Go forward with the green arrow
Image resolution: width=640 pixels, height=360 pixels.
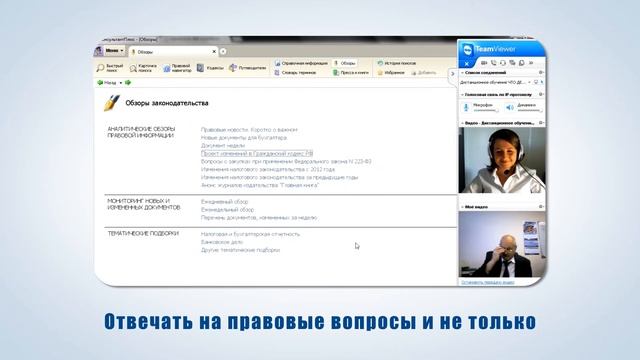coord(128,82)
